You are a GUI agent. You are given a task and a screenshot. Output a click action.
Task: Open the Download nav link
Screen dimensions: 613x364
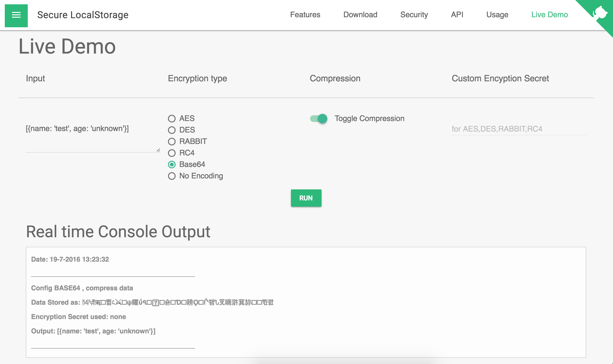(360, 15)
